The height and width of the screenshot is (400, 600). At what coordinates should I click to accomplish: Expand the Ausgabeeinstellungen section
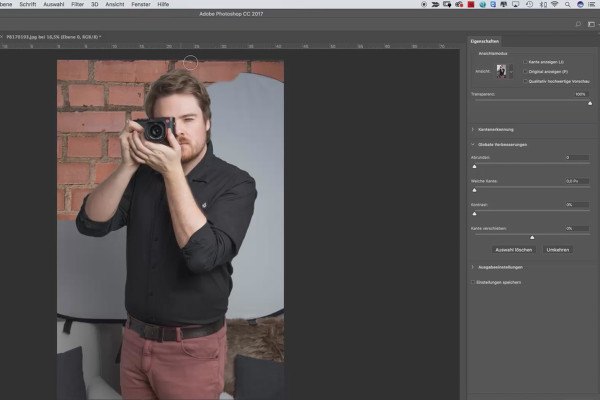[473, 267]
